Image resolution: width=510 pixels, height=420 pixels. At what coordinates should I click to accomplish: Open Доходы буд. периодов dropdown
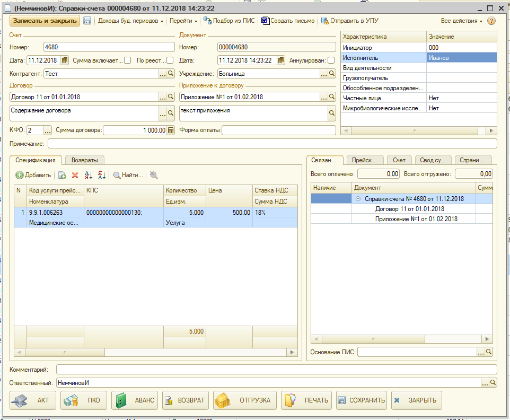(130, 21)
